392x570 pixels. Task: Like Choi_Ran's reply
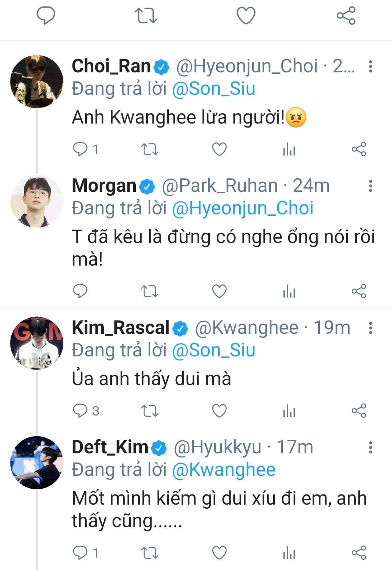click(x=219, y=149)
